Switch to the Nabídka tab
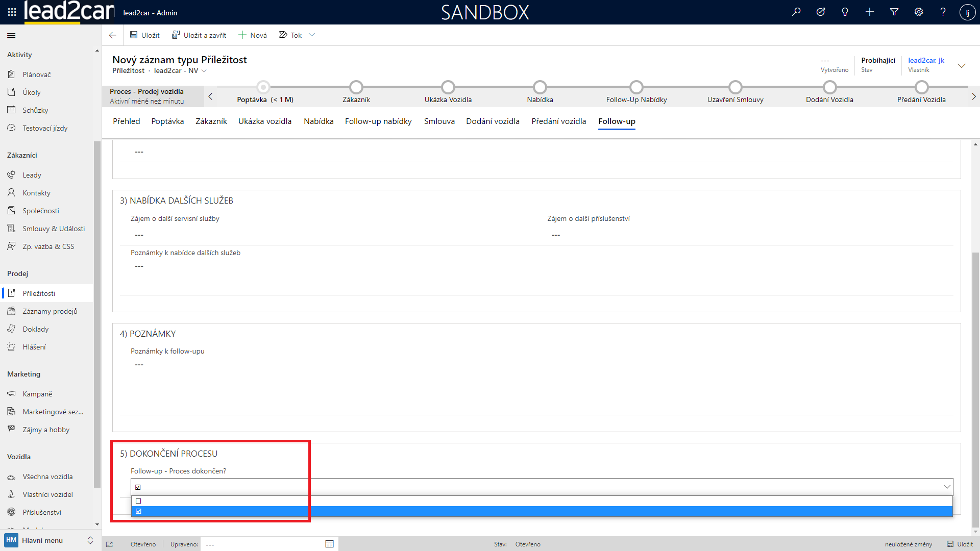The height and width of the screenshot is (551, 980). [318, 121]
